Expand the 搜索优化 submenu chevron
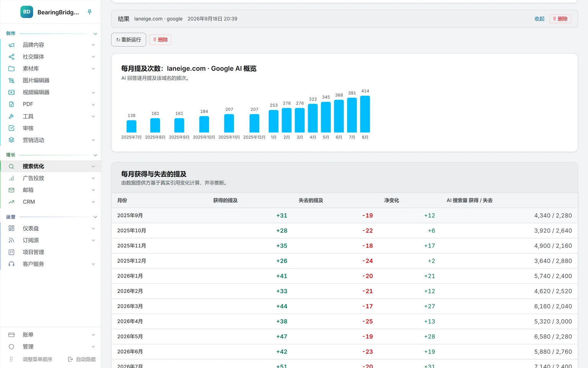This screenshot has height=368, width=588. [x=93, y=166]
